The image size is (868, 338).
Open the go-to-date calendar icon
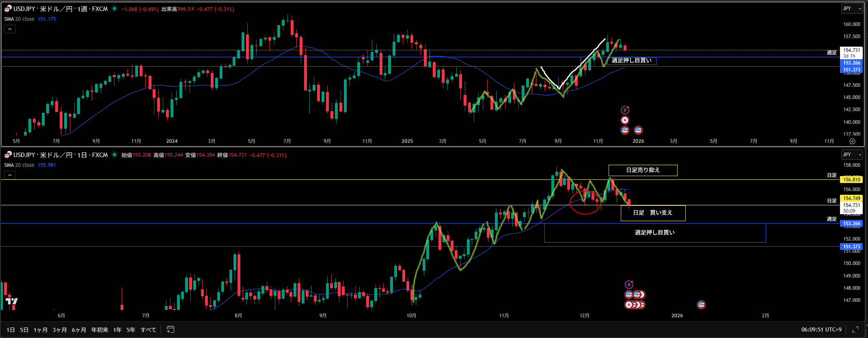coord(171,329)
